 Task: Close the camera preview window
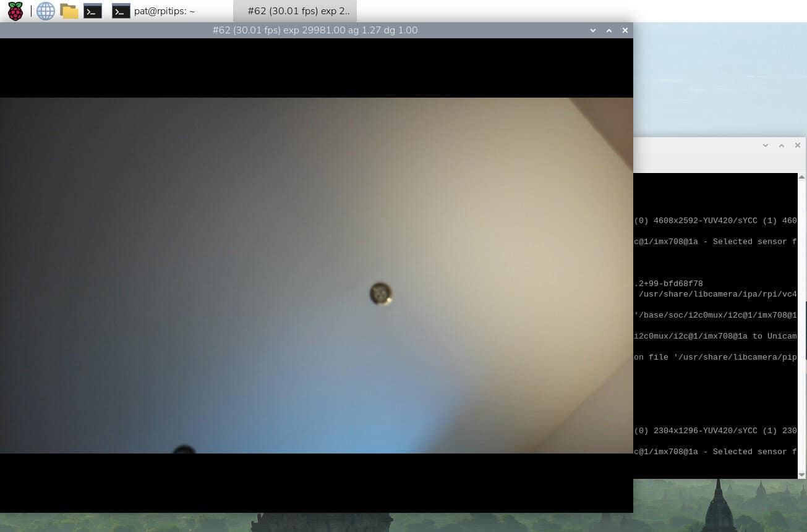[x=625, y=30]
